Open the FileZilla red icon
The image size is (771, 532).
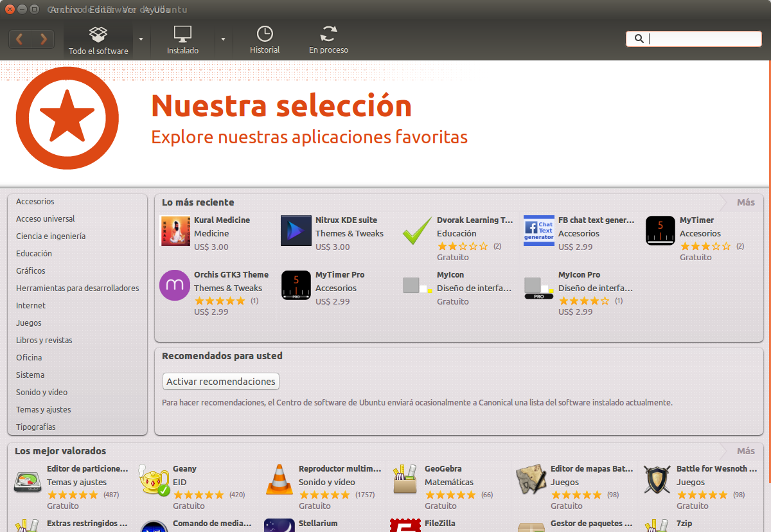tap(405, 526)
